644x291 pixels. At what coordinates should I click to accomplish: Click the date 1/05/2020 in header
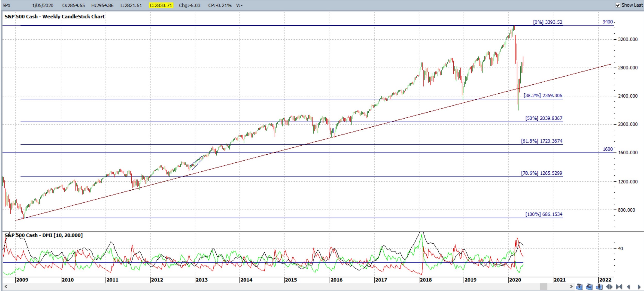[x=43, y=5]
